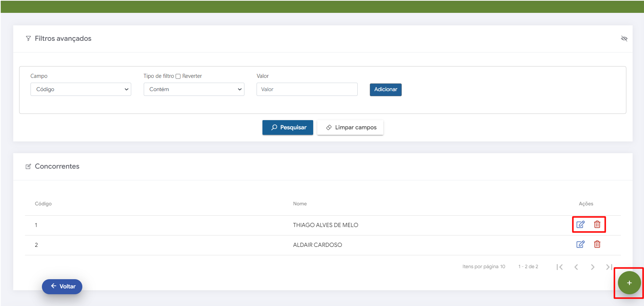The image size is (644, 306).
Task: Change the items per page value
Action: 502,267
